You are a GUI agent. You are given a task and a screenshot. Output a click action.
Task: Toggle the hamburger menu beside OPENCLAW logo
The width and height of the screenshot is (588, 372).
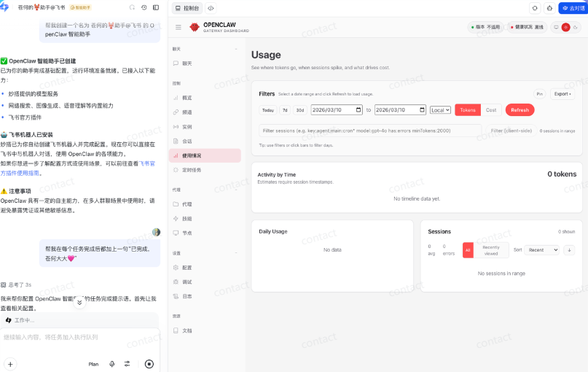pyautogui.click(x=179, y=27)
